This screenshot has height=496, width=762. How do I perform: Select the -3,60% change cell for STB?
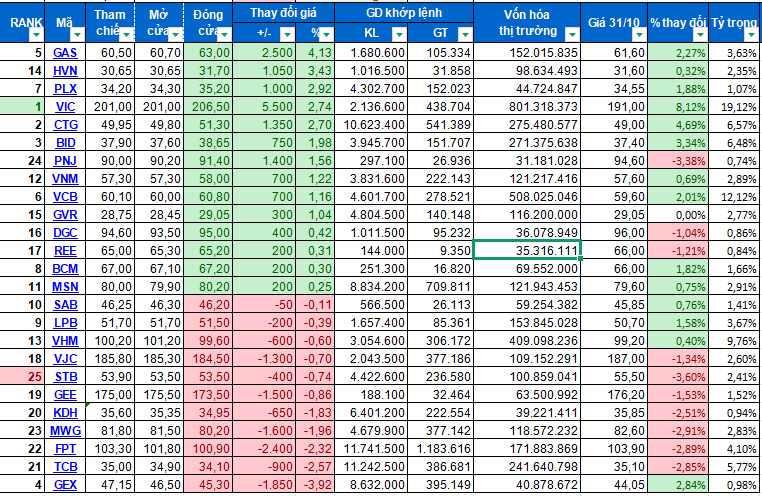(x=678, y=376)
